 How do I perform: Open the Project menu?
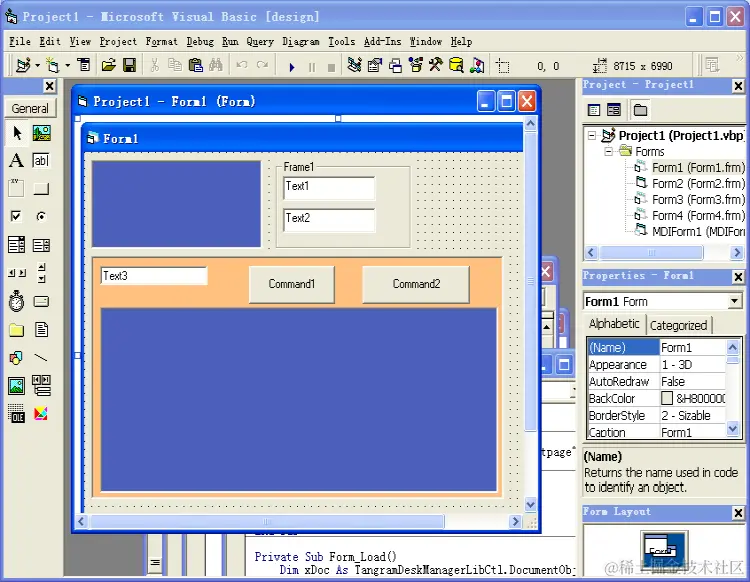118,42
